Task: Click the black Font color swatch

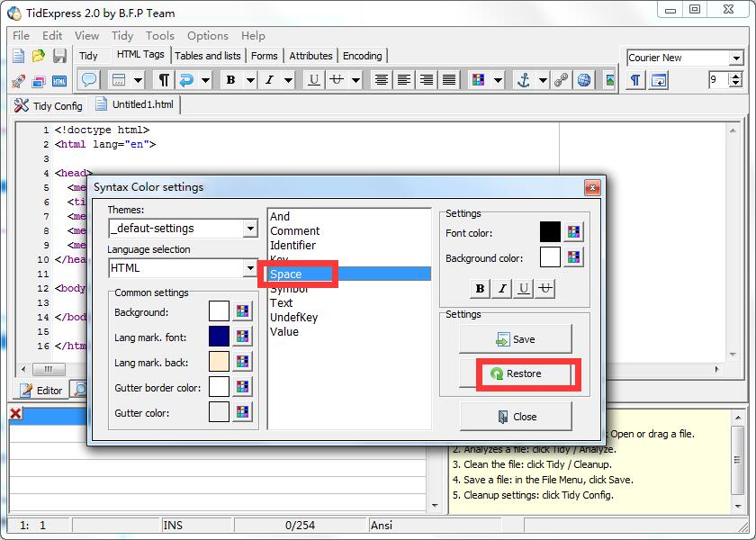Action: [x=550, y=232]
